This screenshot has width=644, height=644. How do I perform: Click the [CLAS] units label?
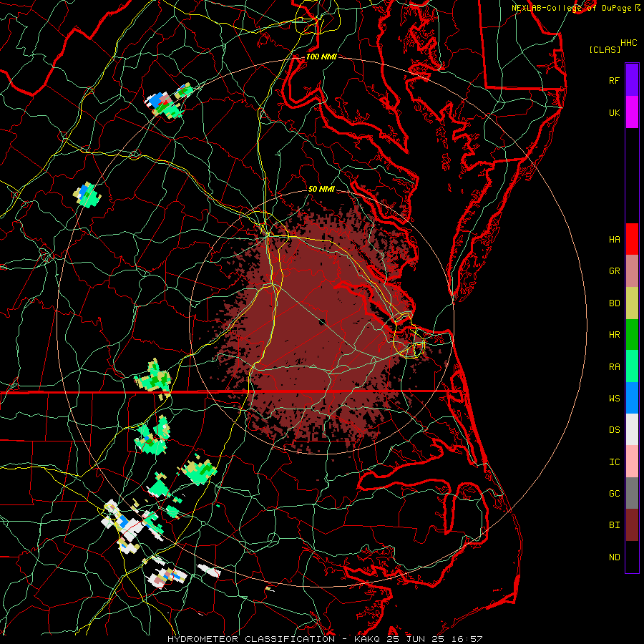[x=605, y=49]
